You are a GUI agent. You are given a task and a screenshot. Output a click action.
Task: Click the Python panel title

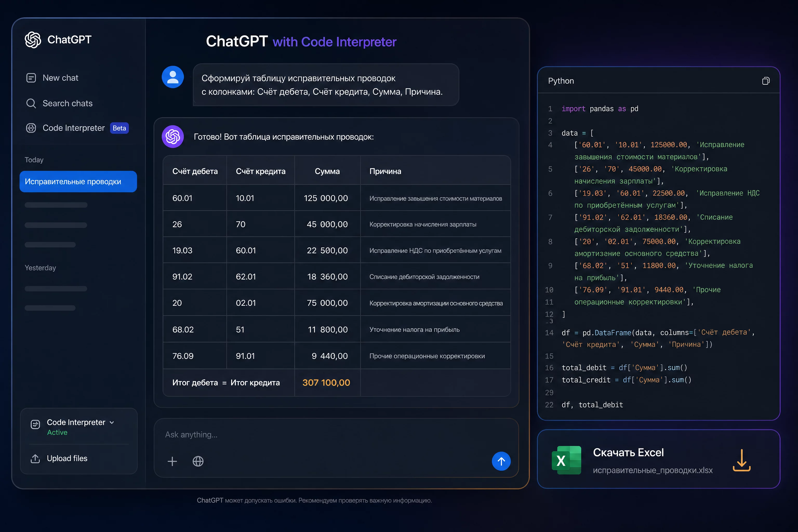[561, 81]
